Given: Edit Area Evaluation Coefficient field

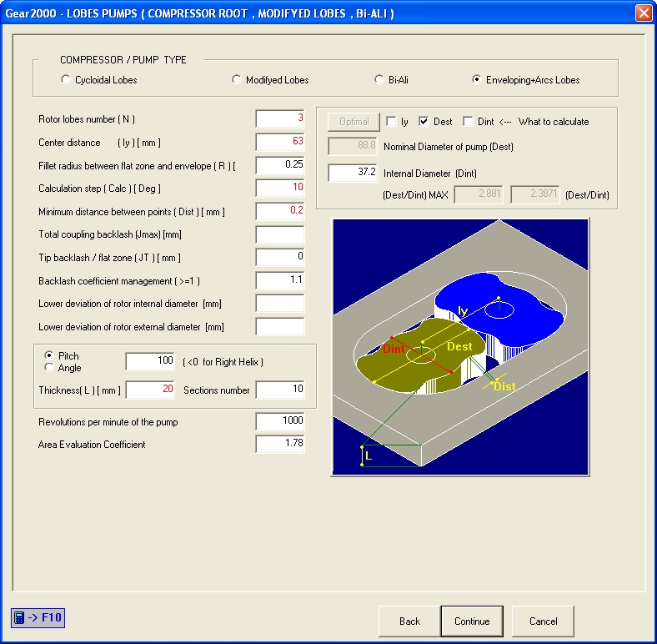Looking at the screenshot, I should [x=280, y=444].
